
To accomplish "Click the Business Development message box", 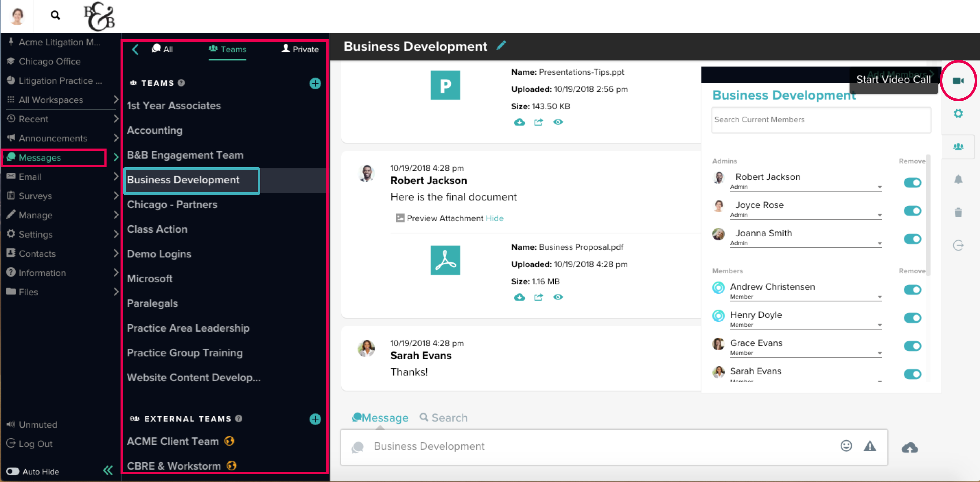I will [614, 447].
